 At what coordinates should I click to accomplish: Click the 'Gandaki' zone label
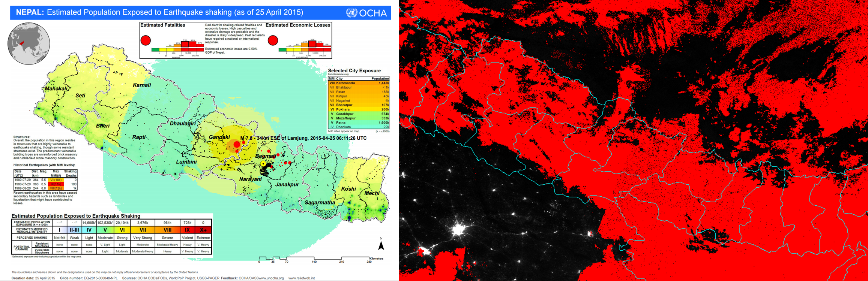[x=219, y=137]
